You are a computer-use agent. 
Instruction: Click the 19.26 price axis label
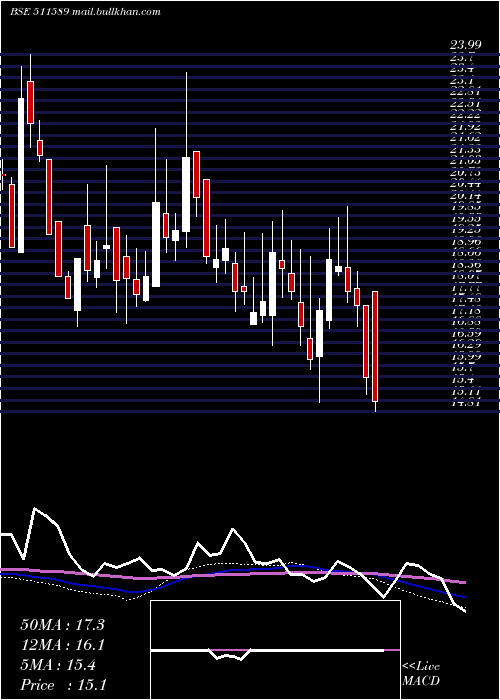click(465, 230)
